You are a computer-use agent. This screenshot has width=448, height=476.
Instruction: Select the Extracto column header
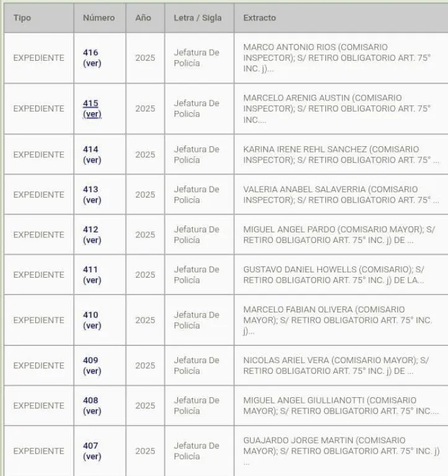pos(260,18)
